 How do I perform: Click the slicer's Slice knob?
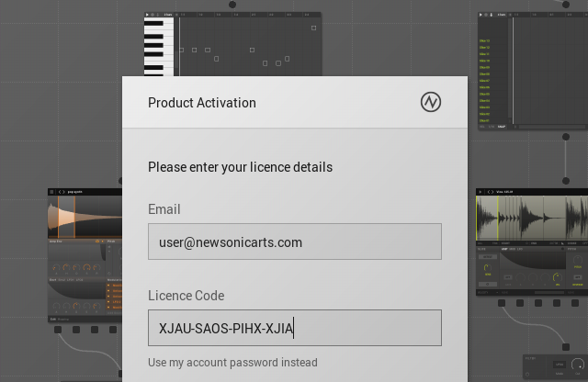[x=487, y=267]
